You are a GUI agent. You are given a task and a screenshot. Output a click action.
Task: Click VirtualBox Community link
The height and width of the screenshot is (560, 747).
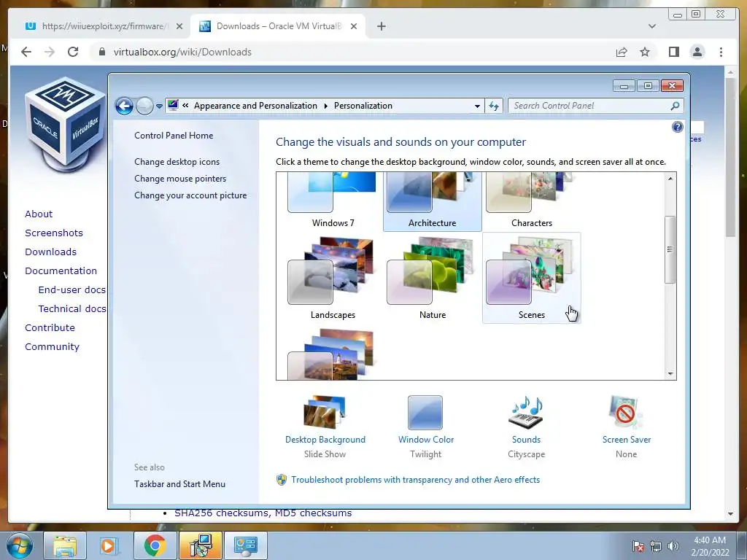[x=52, y=346]
